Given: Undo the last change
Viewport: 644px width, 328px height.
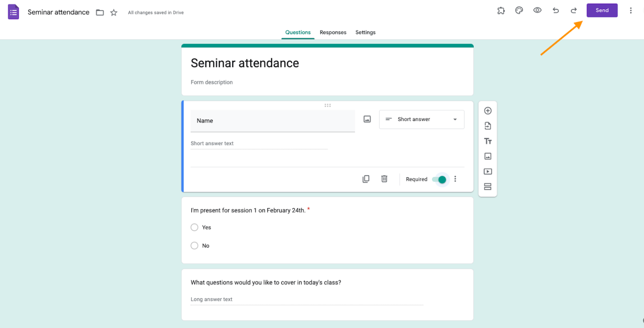Looking at the screenshot, I should [x=556, y=10].
